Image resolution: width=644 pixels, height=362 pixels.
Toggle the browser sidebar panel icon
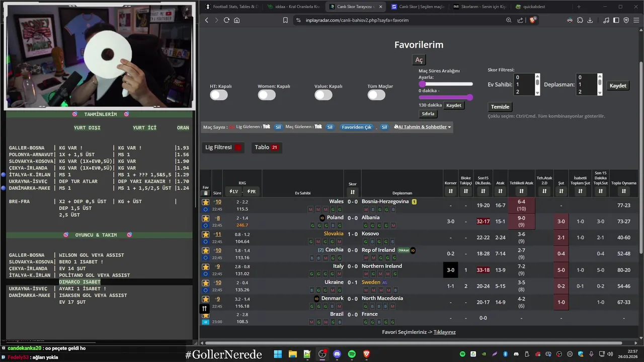(x=617, y=20)
